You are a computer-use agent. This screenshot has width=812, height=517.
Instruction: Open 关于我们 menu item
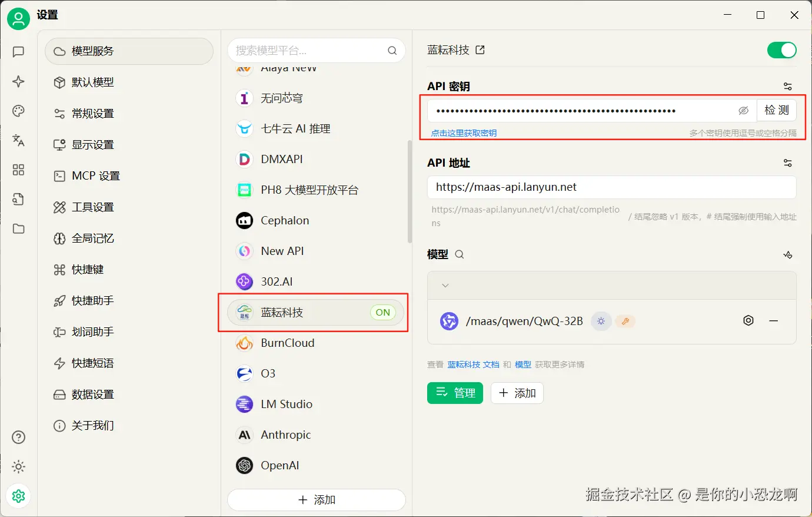(x=129, y=426)
